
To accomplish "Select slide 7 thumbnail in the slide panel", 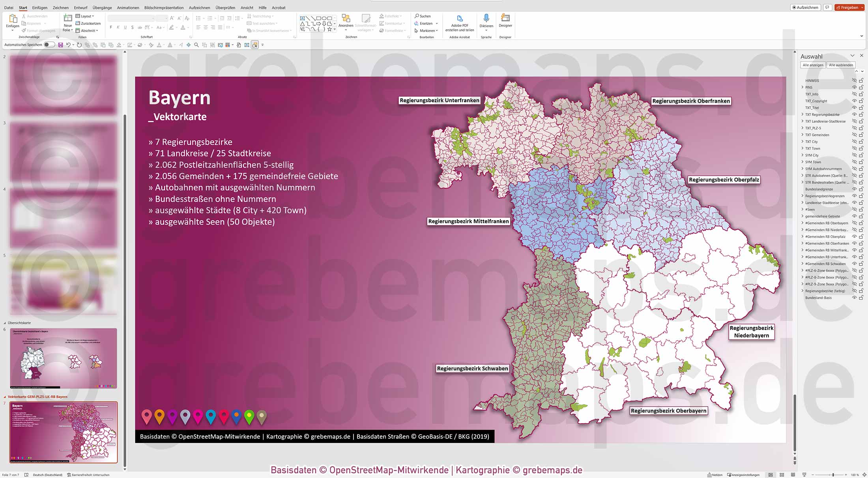I will tap(63, 432).
